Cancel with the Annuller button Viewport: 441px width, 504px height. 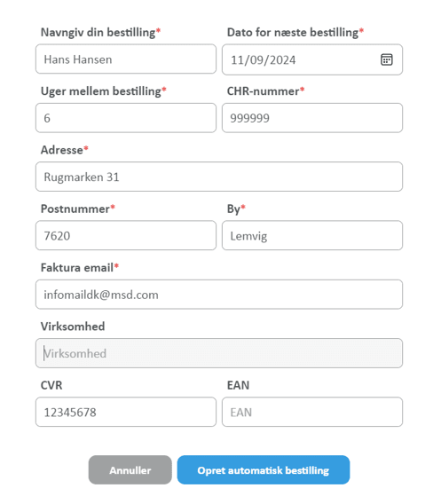pyautogui.click(x=130, y=470)
